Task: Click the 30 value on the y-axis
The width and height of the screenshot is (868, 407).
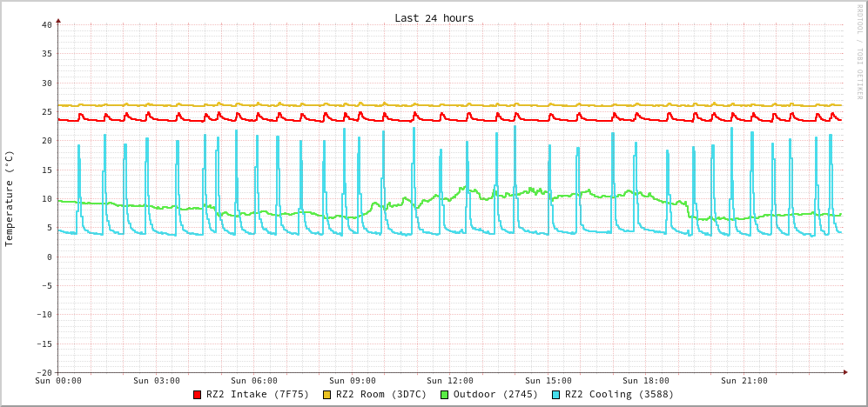Action: [x=46, y=83]
